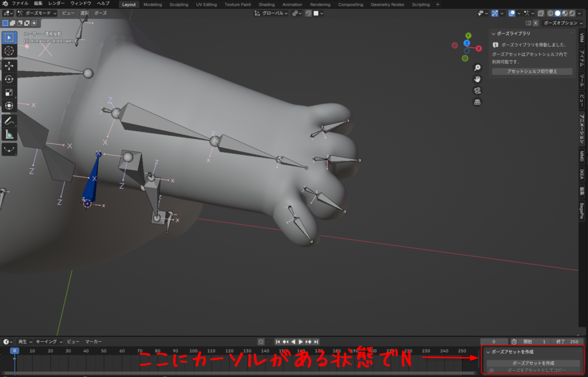The width and height of the screenshot is (588, 377).
Task: Open the ポーズモード mode dropdown
Action: click(37, 13)
